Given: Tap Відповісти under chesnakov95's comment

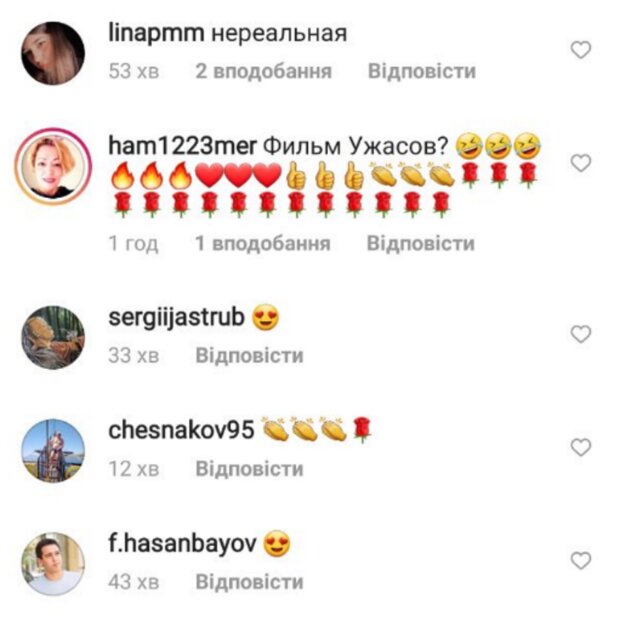Looking at the screenshot, I should pos(250,469).
